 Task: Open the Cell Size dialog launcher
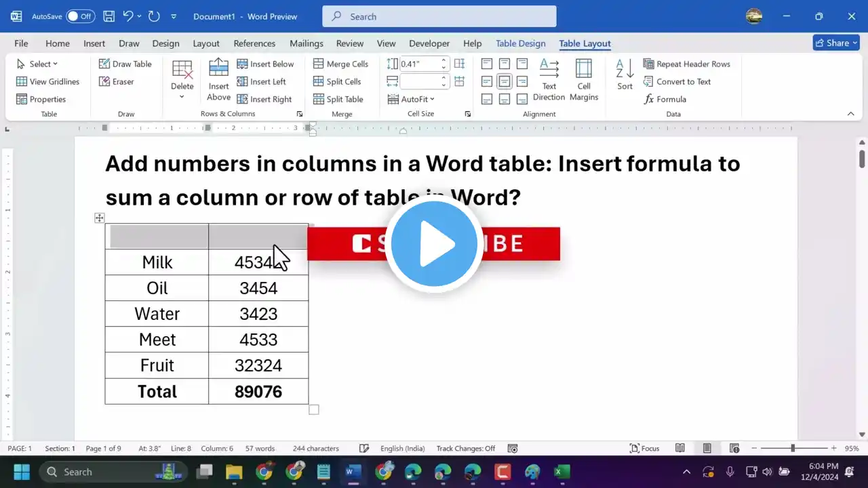coord(467,114)
